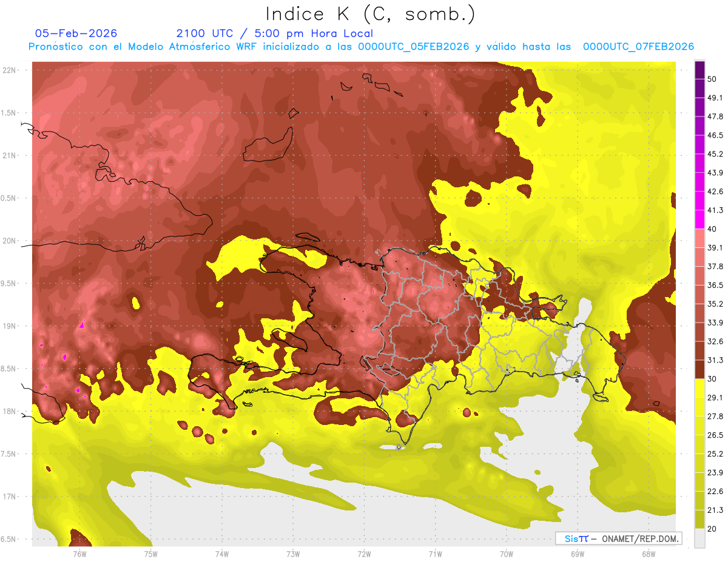The height and width of the screenshot is (562, 728).
Task: Select the date label "05-Feb-2026"
Action: [x=76, y=33]
